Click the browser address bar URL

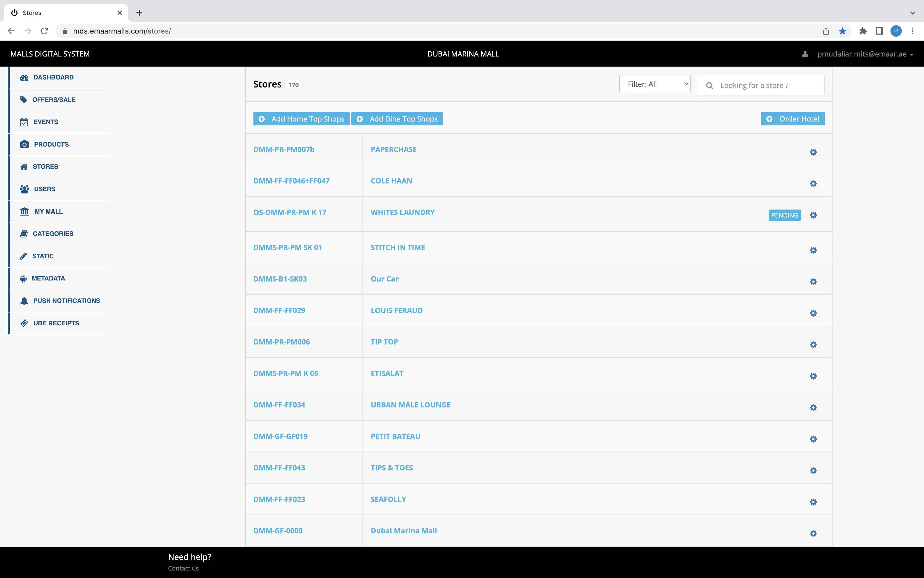(122, 31)
